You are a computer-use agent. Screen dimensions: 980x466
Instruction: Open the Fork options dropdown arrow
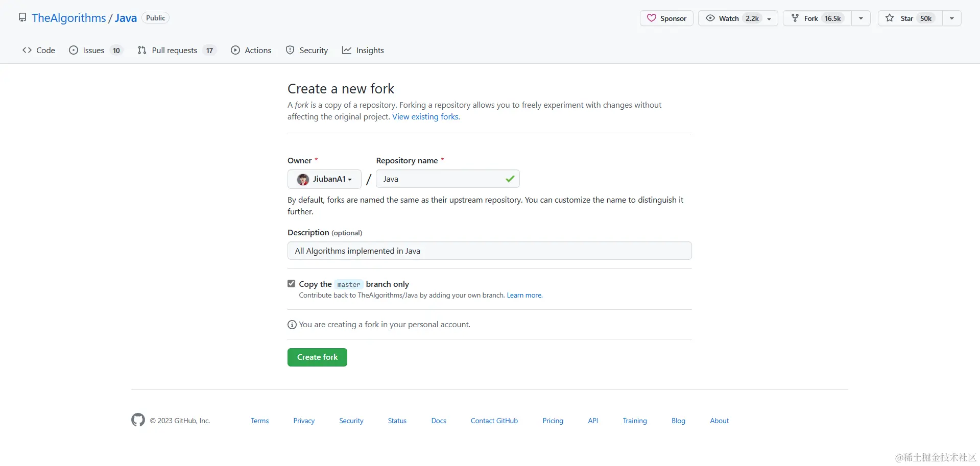(x=861, y=18)
